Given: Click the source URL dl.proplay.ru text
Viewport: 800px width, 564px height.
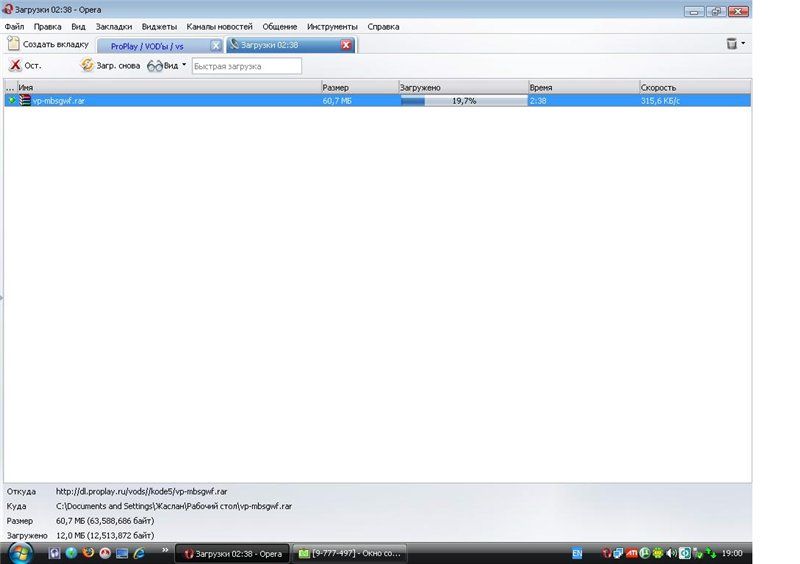Looking at the screenshot, I should tap(141, 492).
